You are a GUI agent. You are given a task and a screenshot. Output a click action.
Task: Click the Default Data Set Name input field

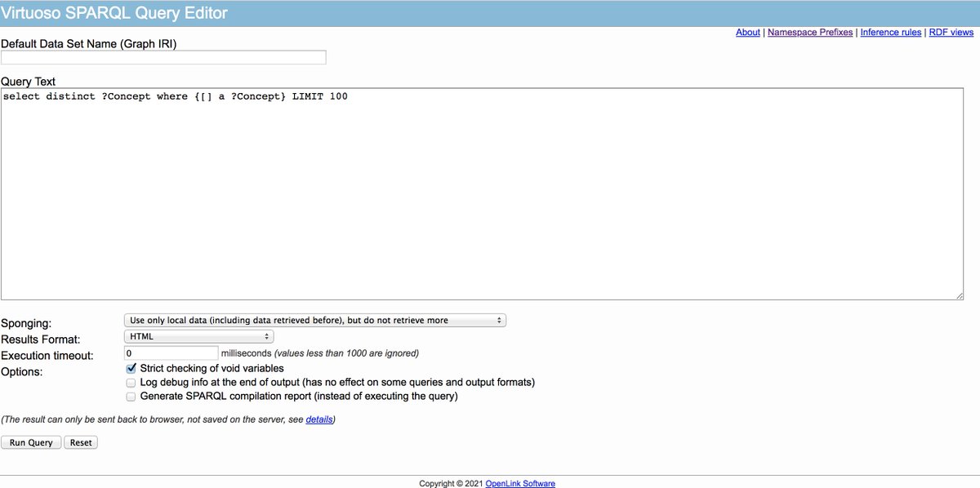pos(163,57)
